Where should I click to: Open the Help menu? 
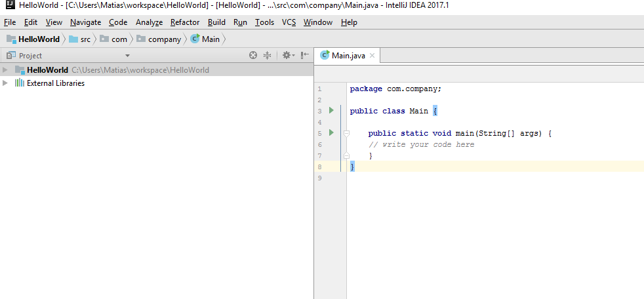349,22
